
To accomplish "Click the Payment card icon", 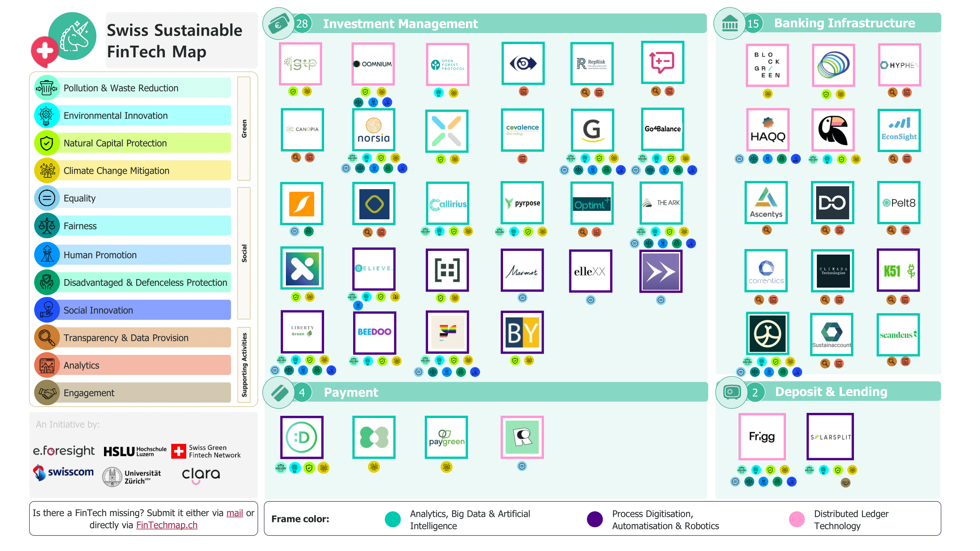I will (279, 392).
